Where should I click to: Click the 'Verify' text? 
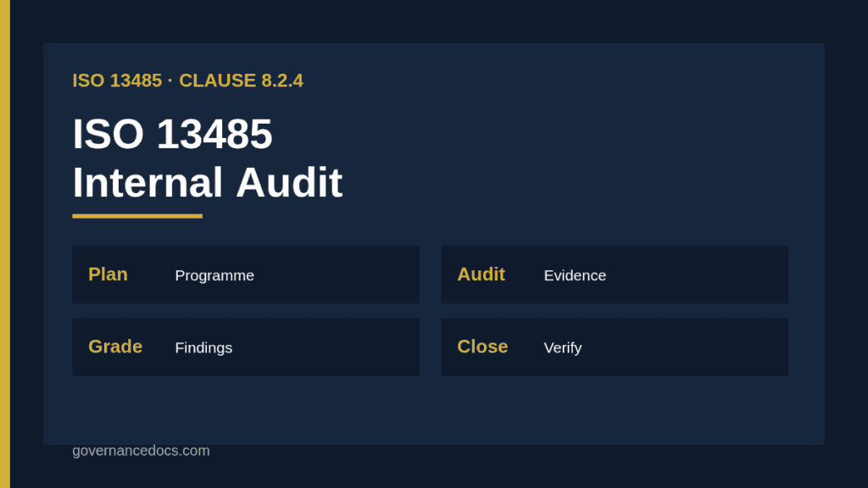563,348
